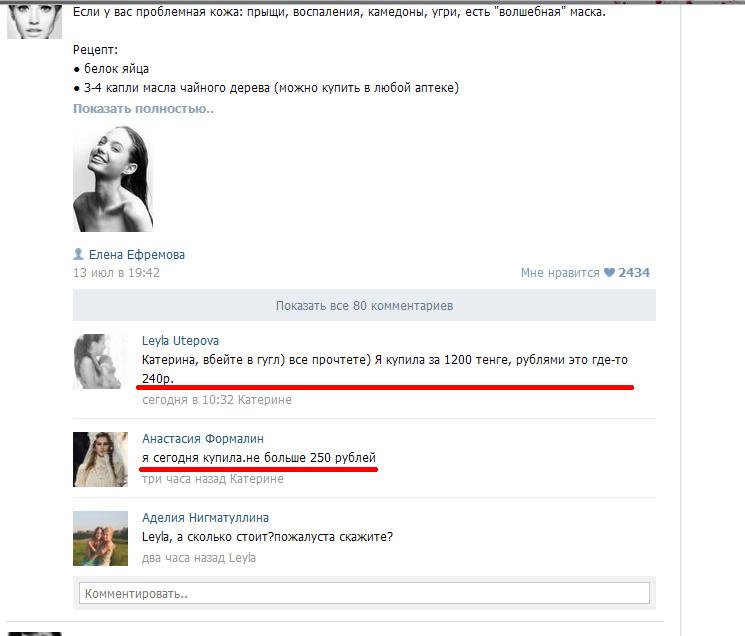
Task: Open Анастасия Формалин's avatar picture
Action: click(100, 459)
